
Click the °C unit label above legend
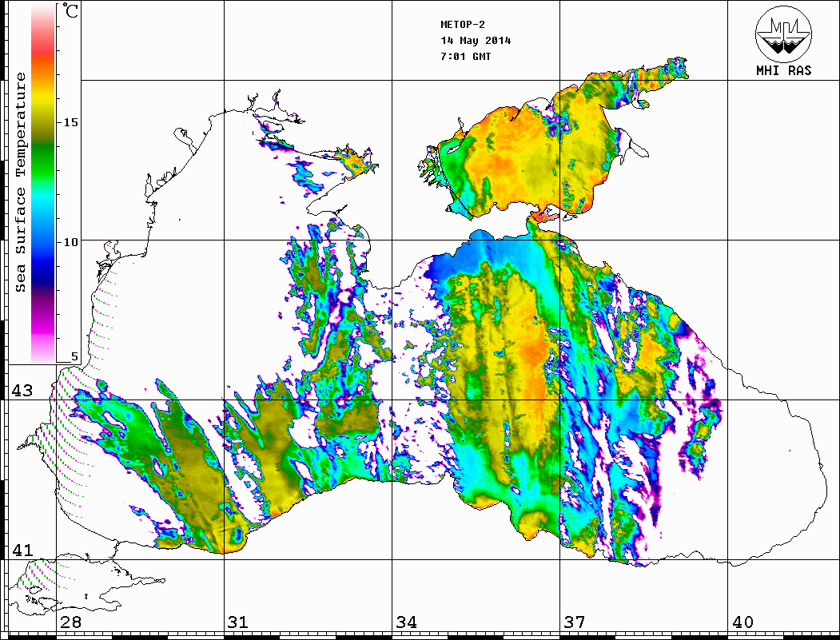pyautogui.click(x=71, y=12)
